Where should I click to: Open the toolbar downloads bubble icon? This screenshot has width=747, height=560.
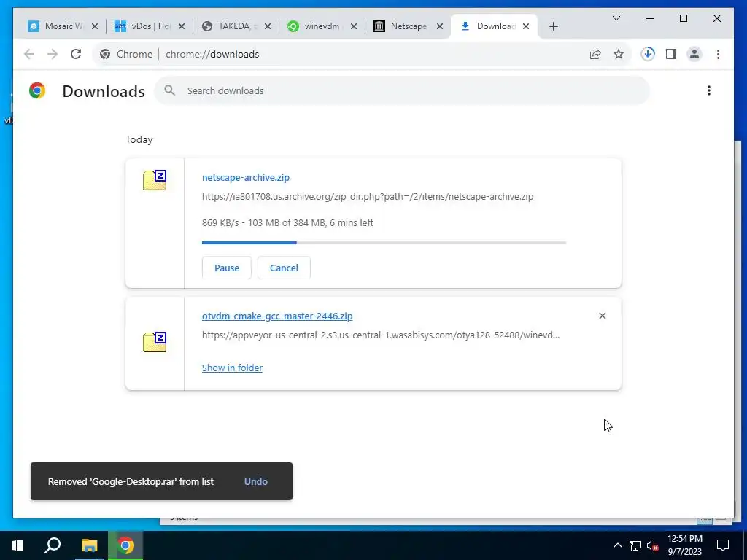pyautogui.click(x=648, y=54)
